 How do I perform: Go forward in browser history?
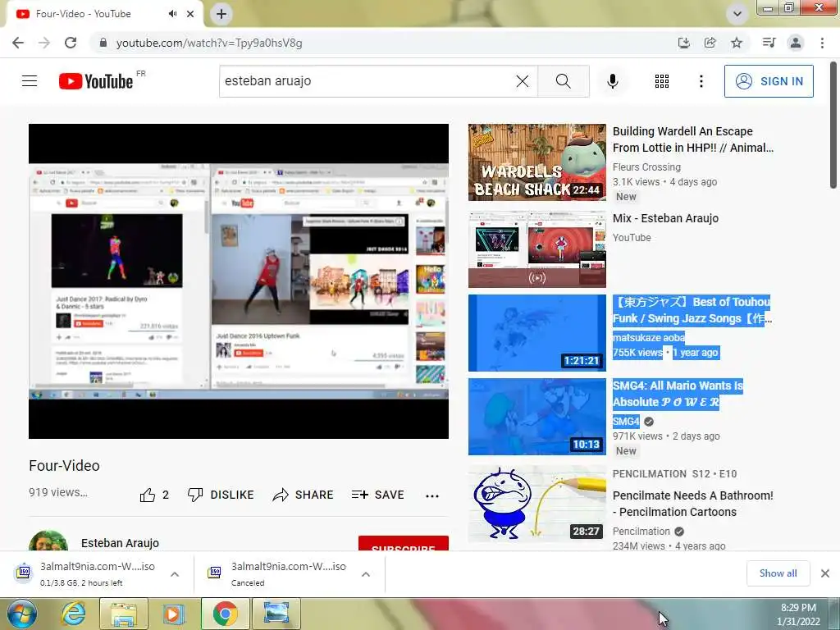tap(44, 43)
